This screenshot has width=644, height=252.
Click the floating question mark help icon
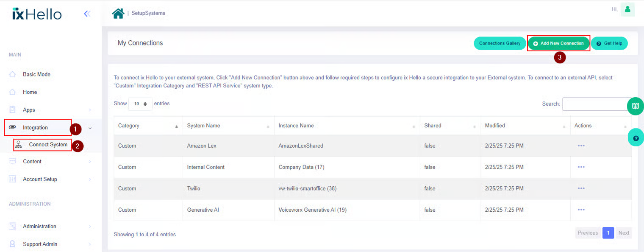[x=635, y=138]
